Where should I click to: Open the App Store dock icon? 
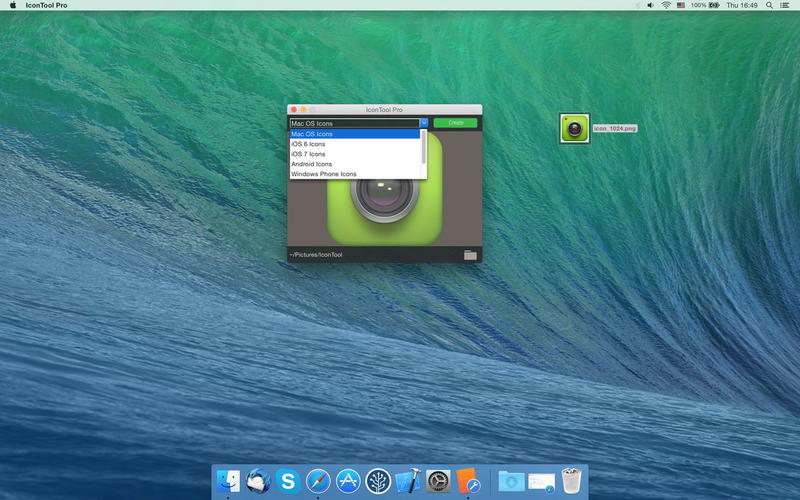pos(348,481)
